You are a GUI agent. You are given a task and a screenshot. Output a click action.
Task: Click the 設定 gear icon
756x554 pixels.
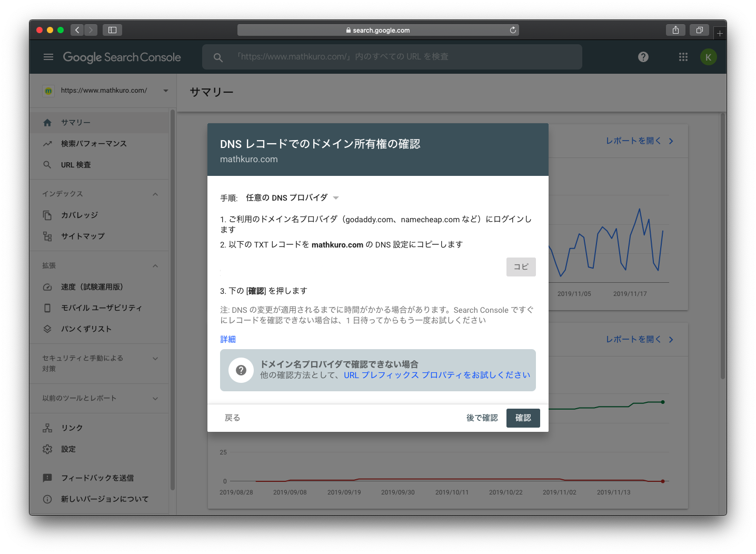coord(47,449)
